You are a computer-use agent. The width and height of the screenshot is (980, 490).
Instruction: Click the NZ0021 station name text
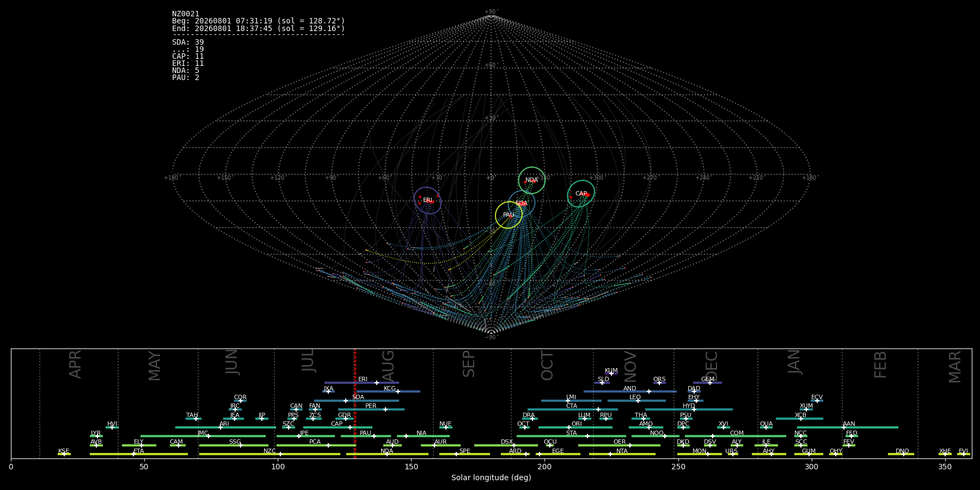pos(186,14)
